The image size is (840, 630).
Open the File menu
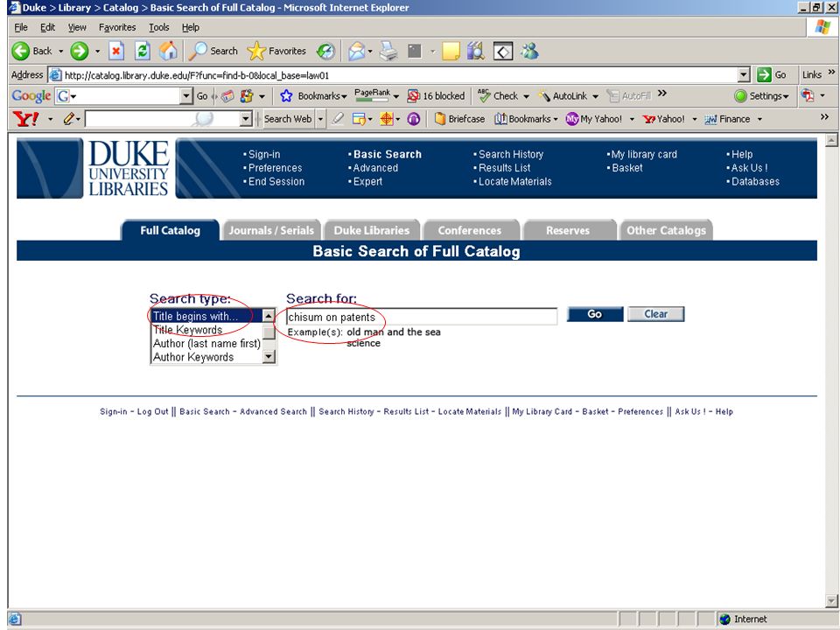pyautogui.click(x=21, y=27)
